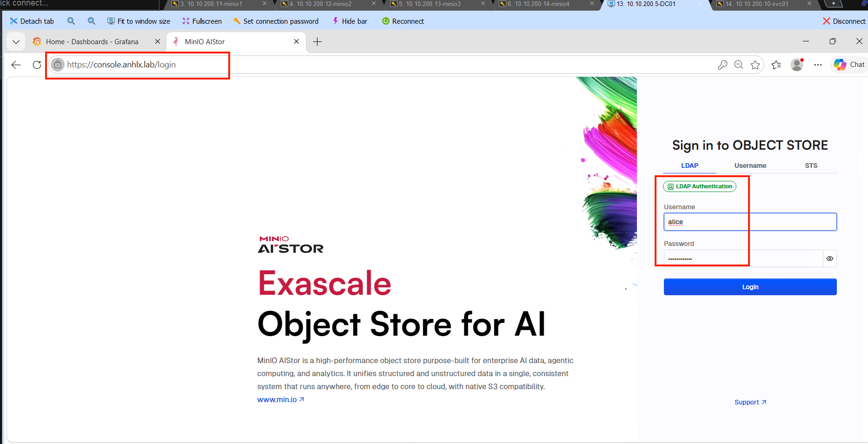Minimize the browser window
Viewport: 868px width, 444px height.
pyautogui.click(x=806, y=41)
